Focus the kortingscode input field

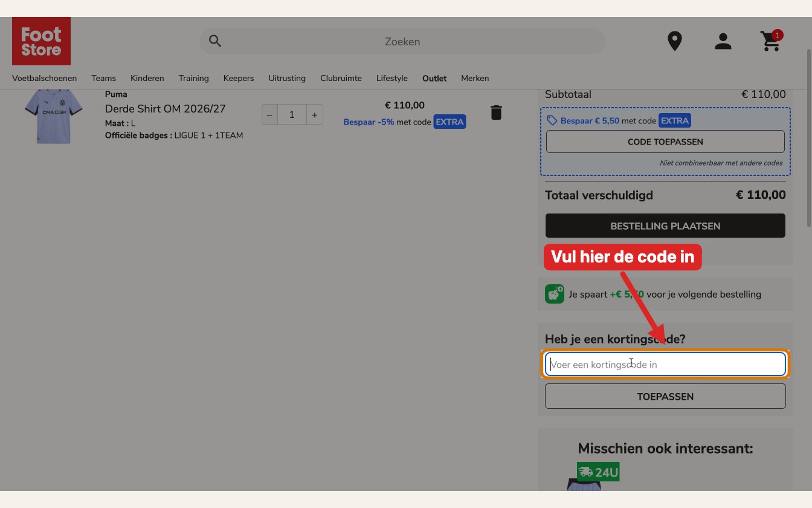(665, 364)
